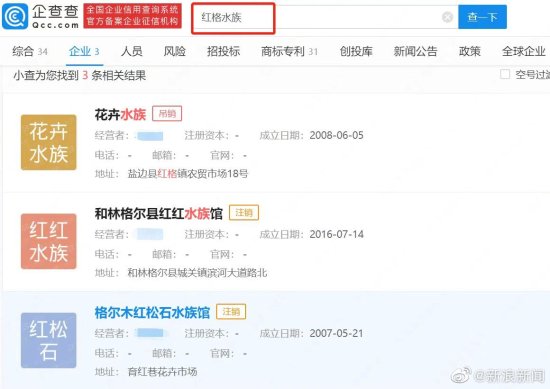Viewport: 550px width, 389px height.
Task: Open the 格尔木红松石水族馆 company link
Action: point(152,313)
